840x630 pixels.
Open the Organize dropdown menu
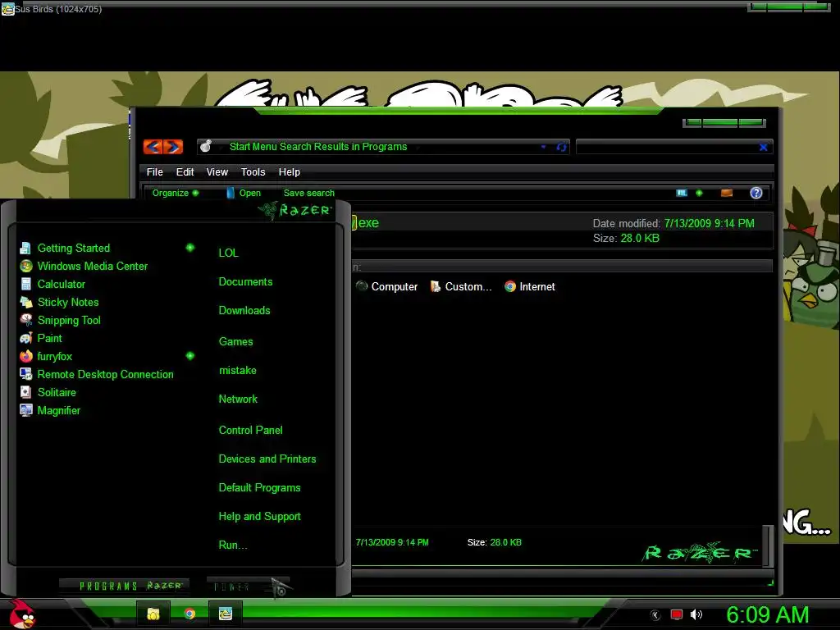point(176,193)
